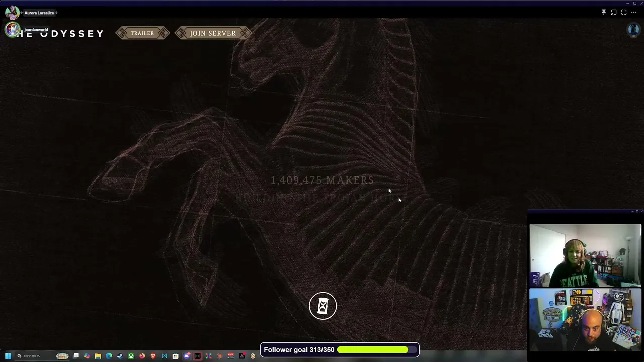Open the Xbox app from the taskbar

(131, 356)
